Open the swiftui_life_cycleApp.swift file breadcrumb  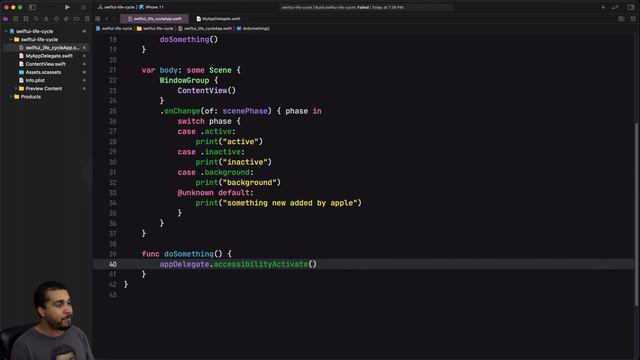pyautogui.click(x=205, y=29)
